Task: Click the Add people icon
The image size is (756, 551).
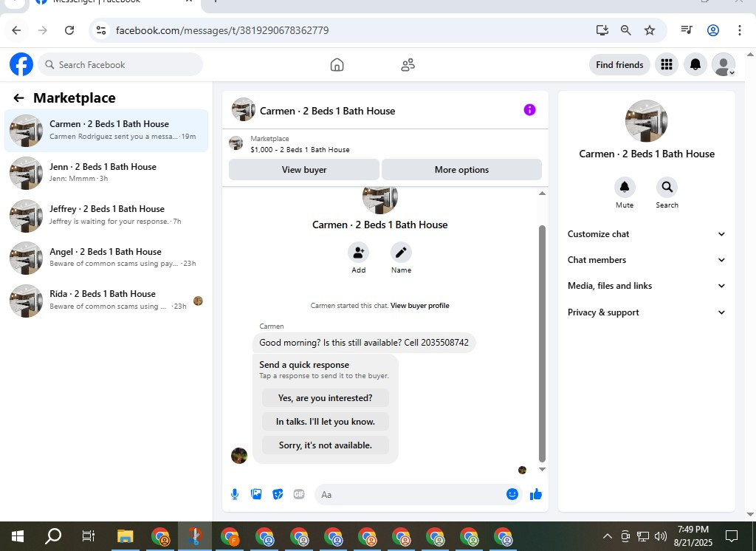Action: (x=358, y=253)
